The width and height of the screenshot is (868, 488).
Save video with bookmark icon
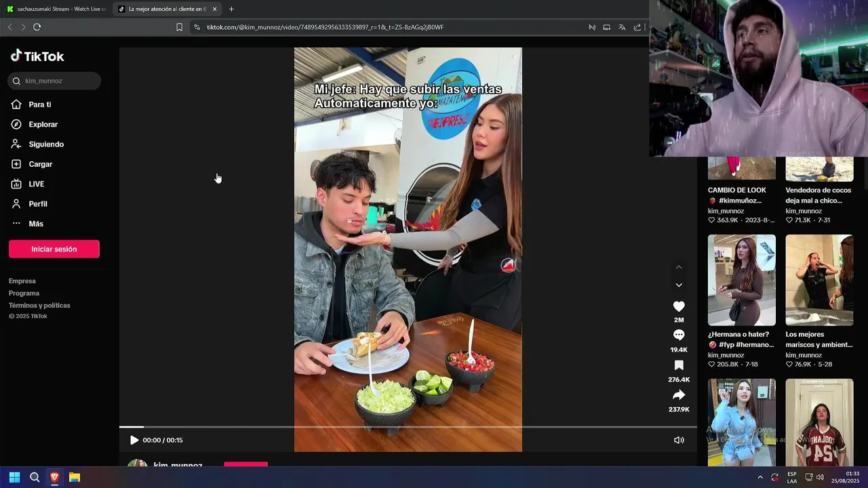(679, 365)
